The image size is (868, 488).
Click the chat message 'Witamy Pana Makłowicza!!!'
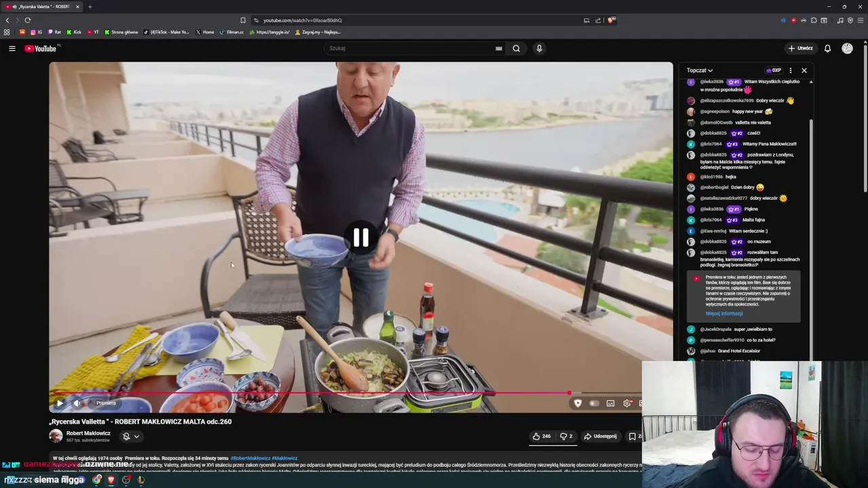click(770, 144)
